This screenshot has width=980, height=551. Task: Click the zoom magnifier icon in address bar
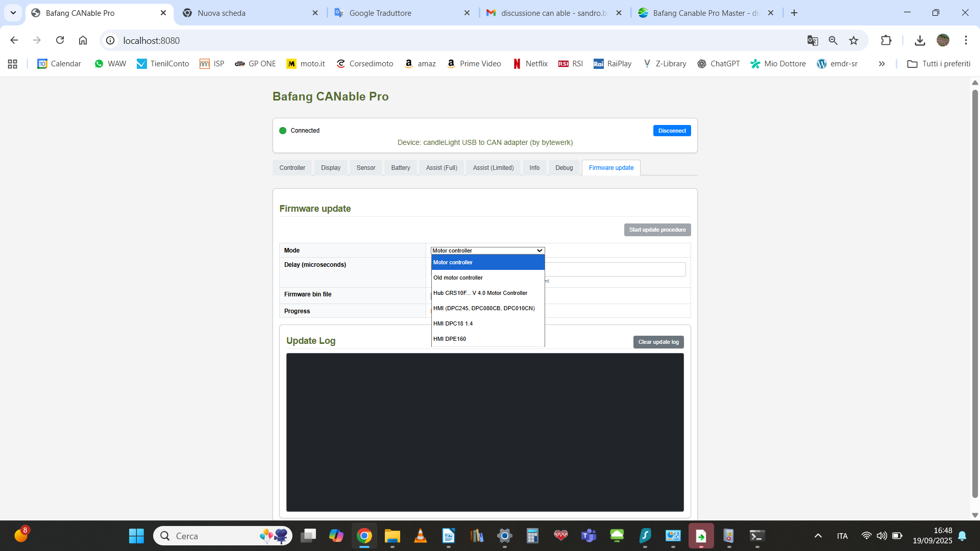[x=833, y=40]
